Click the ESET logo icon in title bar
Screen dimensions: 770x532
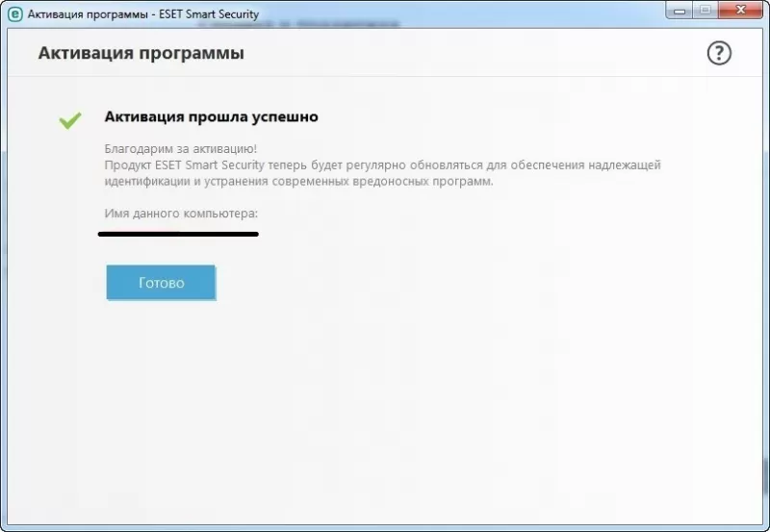click(x=15, y=14)
